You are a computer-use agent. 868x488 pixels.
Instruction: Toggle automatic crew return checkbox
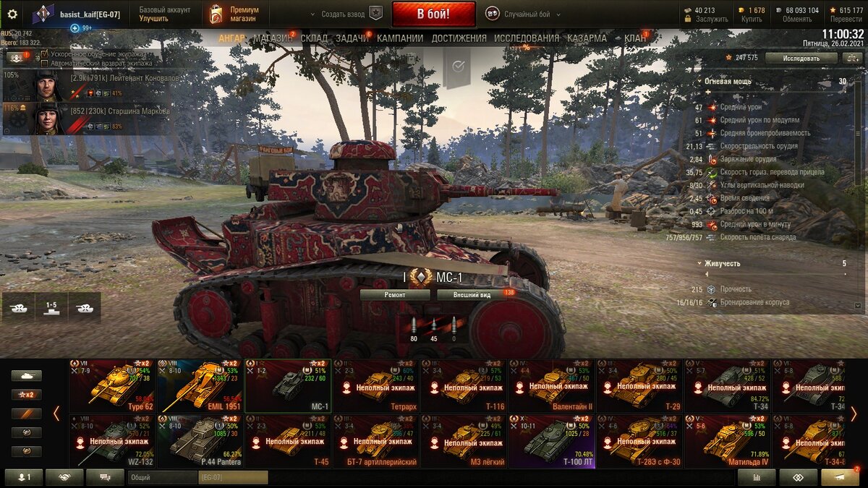(x=45, y=63)
